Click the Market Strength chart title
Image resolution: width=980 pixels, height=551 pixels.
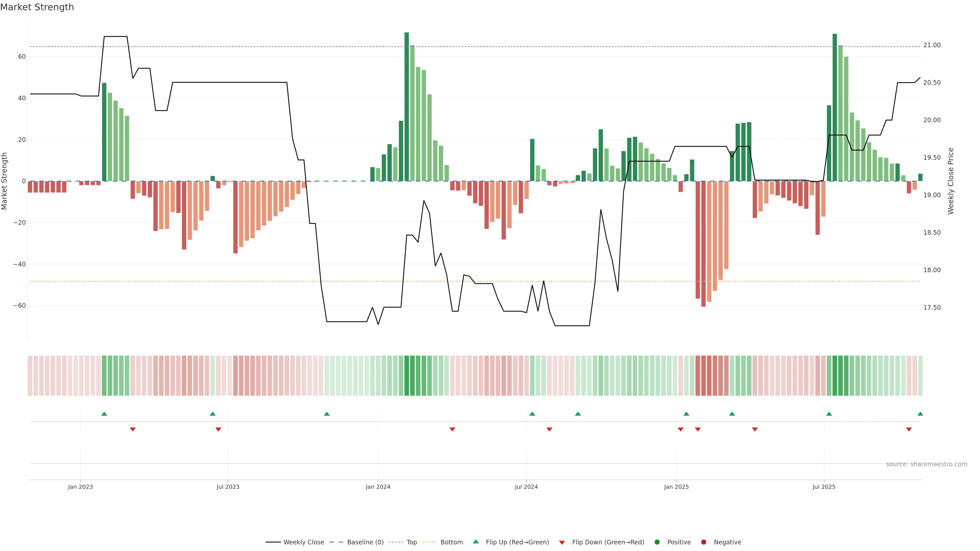point(37,7)
